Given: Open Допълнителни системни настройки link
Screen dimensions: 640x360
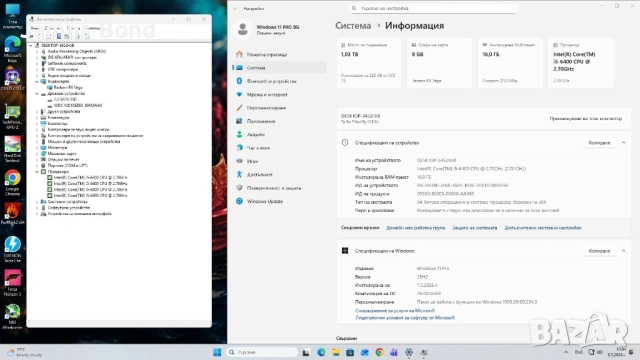Looking at the screenshot, I should tap(543, 228).
